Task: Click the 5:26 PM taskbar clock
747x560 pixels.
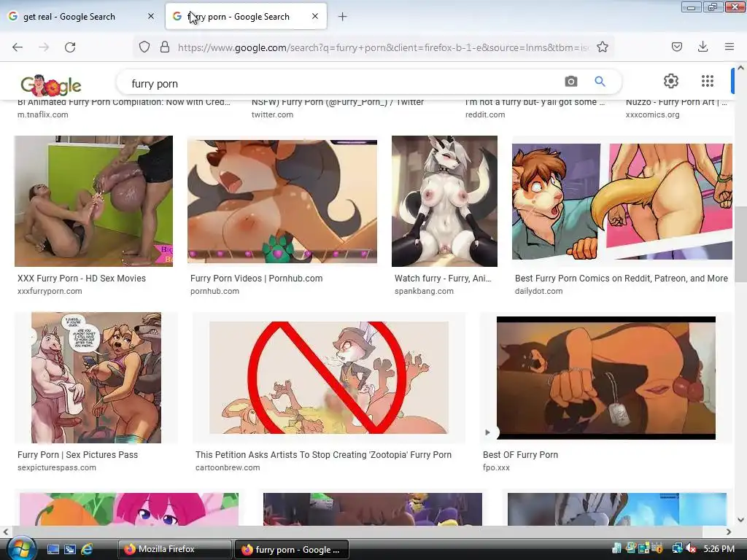Action: click(719, 549)
